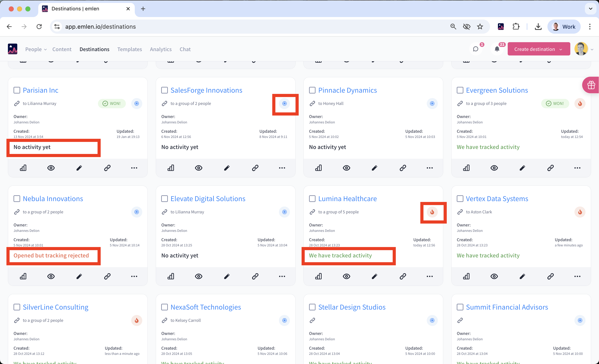Switch to the Analytics tab
599x364 pixels.
[161, 49]
